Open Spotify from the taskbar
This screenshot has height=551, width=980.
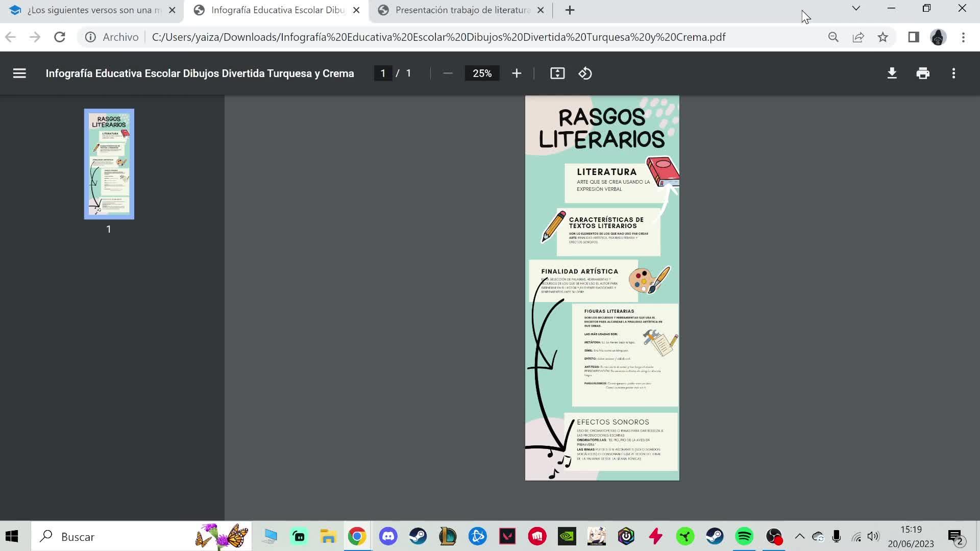click(744, 537)
